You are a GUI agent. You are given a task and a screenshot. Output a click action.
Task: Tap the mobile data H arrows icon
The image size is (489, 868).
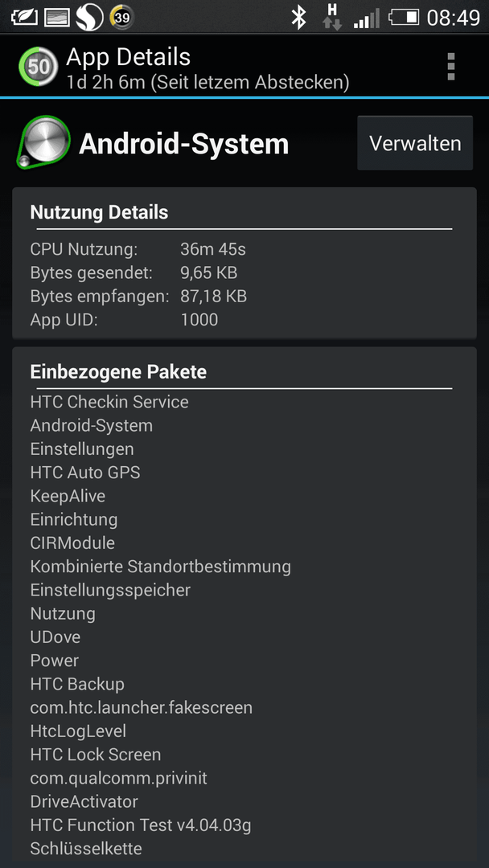pyautogui.click(x=332, y=17)
